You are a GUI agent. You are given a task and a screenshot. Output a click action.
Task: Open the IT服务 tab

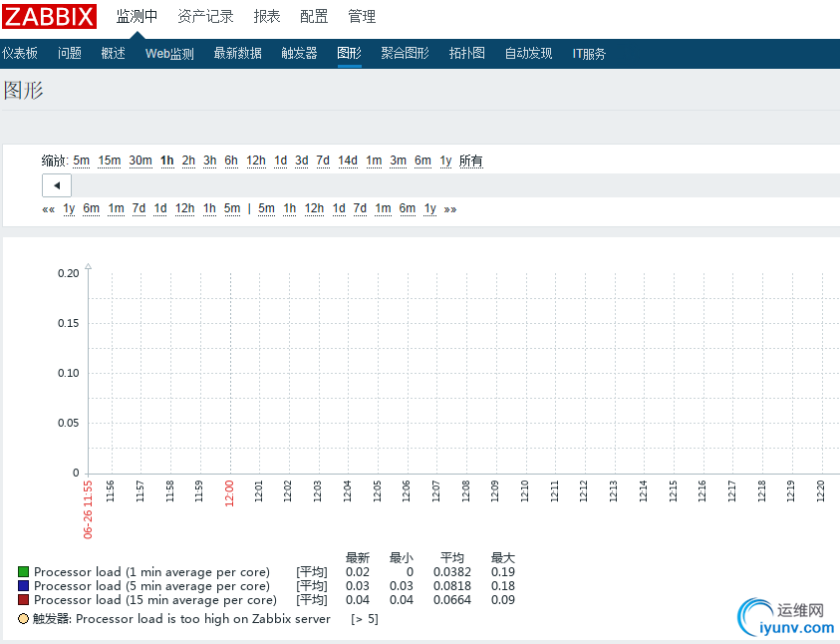click(589, 54)
